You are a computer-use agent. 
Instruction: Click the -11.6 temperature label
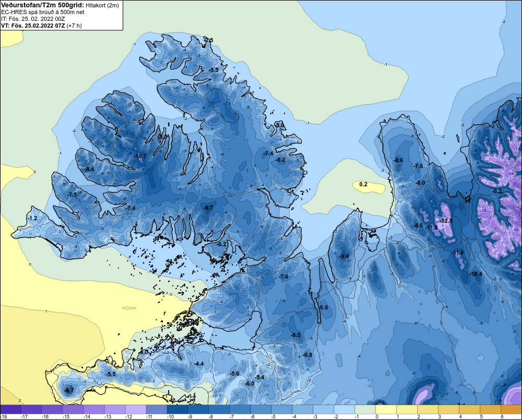click(x=457, y=253)
